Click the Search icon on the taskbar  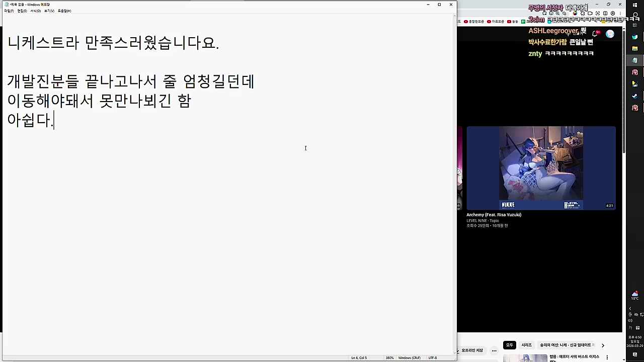(x=635, y=15)
